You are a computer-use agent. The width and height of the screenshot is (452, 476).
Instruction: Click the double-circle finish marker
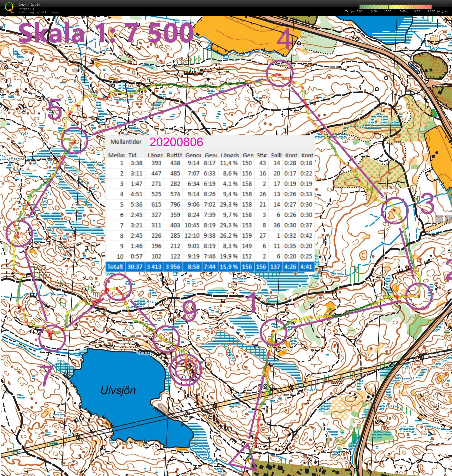185,370
